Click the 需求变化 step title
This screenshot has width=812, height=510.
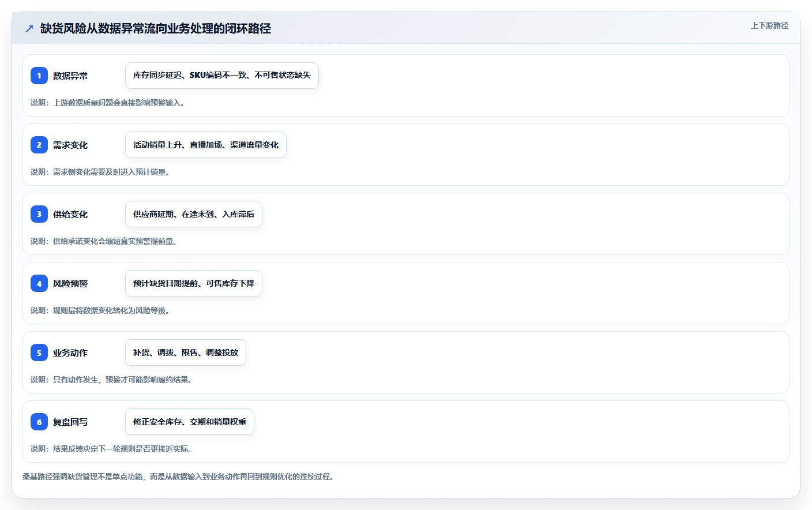tap(70, 145)
